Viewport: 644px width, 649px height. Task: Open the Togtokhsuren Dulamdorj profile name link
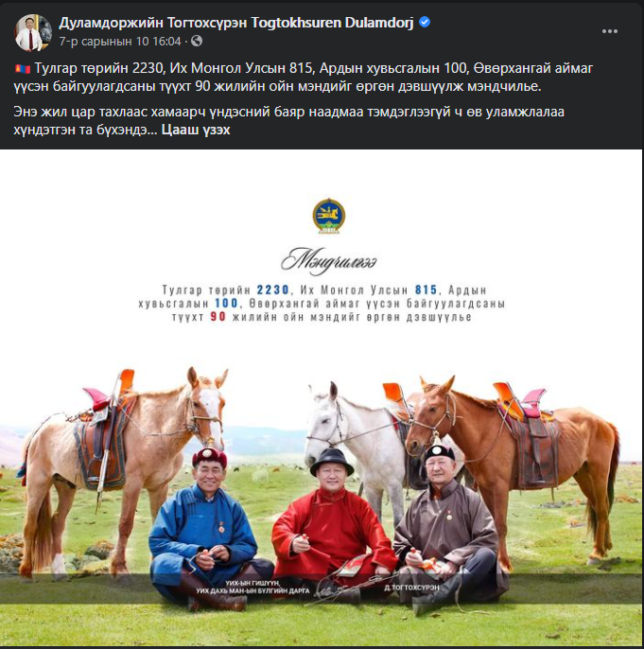coord(235,23)
